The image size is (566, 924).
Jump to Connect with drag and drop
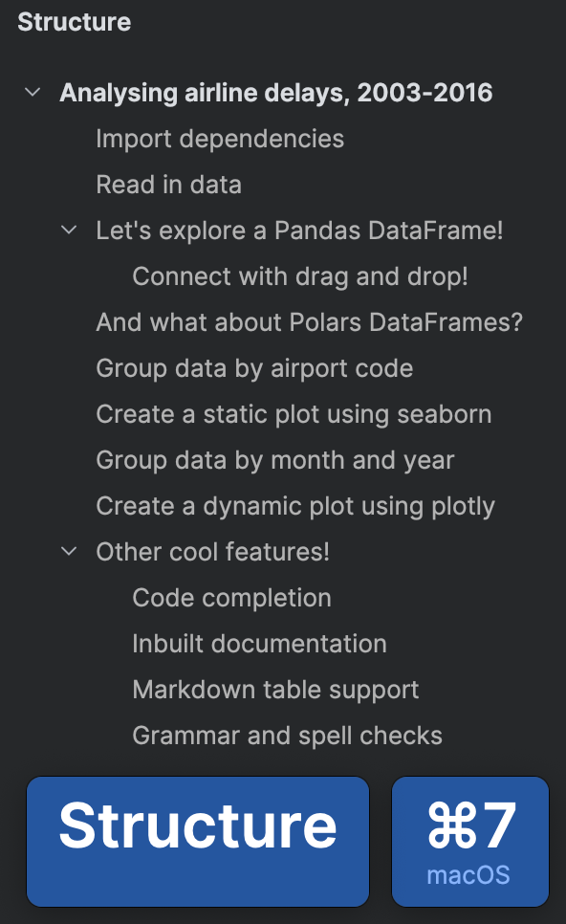(300, 277)
